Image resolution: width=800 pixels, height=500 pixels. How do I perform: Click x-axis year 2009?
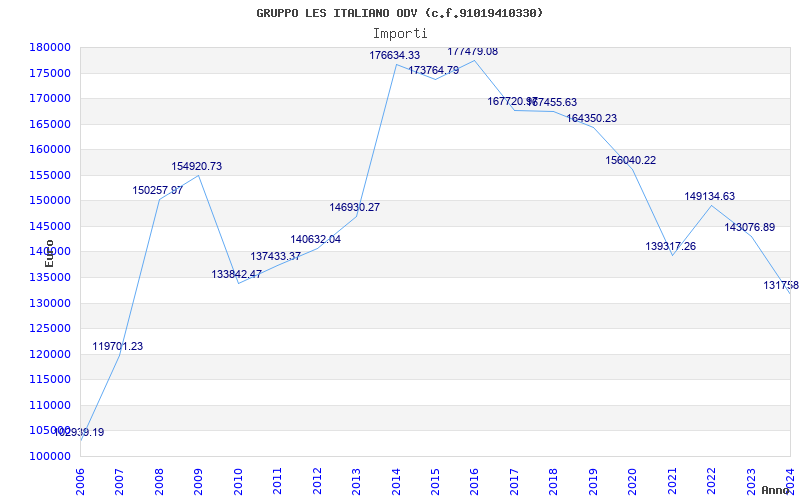click(x=198, y=480)
